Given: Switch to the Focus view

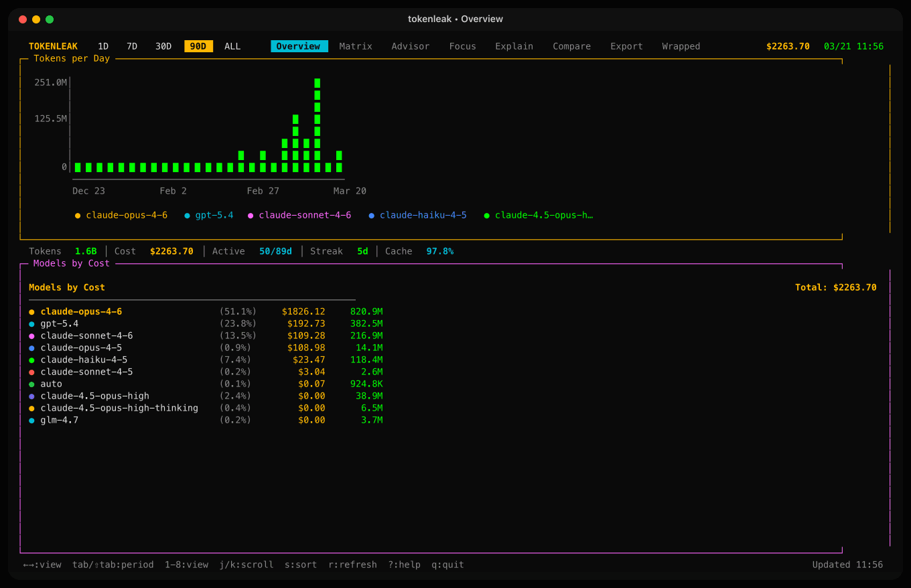Looking at the screenshot, I should click(463, 46).
